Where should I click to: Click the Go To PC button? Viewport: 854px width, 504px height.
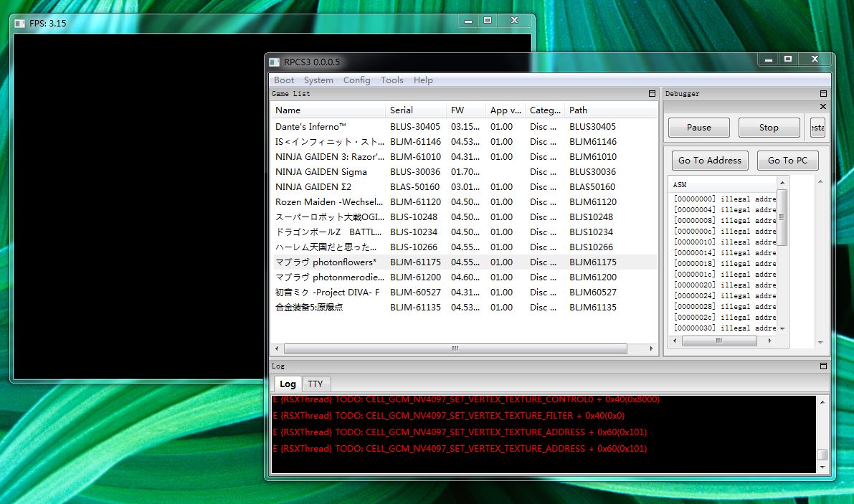787,161
